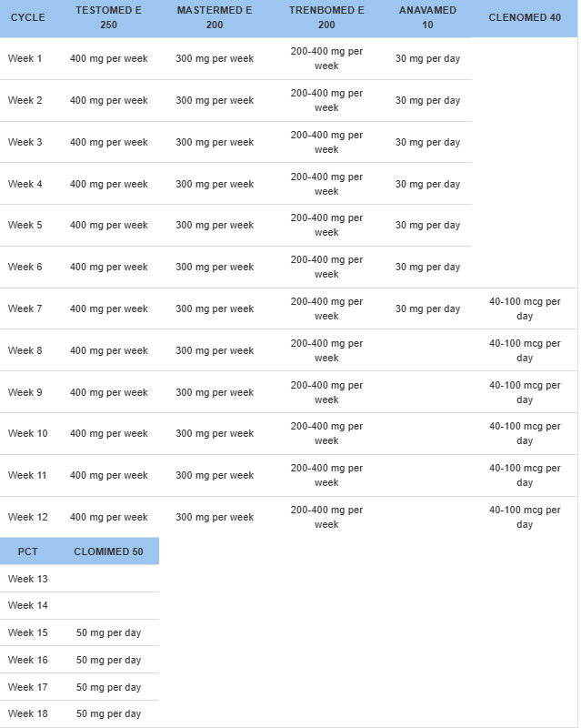Image resolution: width=581 pixels, height=728 pixels.
Task: Click the PCT header cell
Action: click(x=27, y=551)
